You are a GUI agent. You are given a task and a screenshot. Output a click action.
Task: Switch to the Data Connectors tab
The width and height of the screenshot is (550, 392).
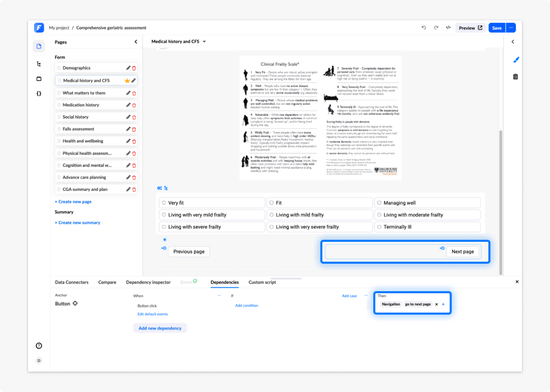coord(72,282)
